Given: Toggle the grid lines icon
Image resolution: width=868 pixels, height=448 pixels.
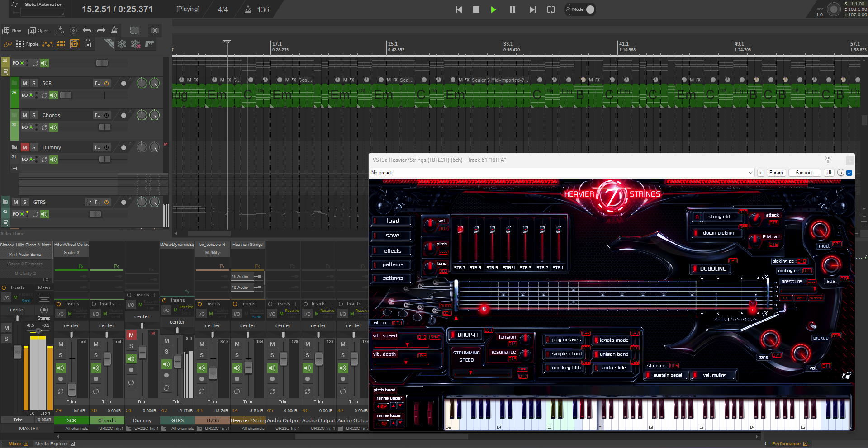Looking at the screenshot, I should (61, 44).
